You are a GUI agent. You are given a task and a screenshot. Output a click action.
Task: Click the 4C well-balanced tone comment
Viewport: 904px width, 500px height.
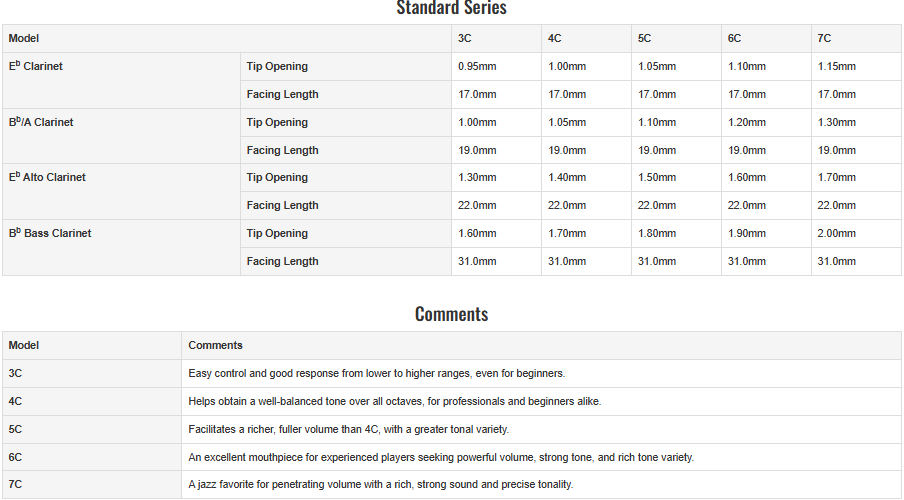[395, 401]
